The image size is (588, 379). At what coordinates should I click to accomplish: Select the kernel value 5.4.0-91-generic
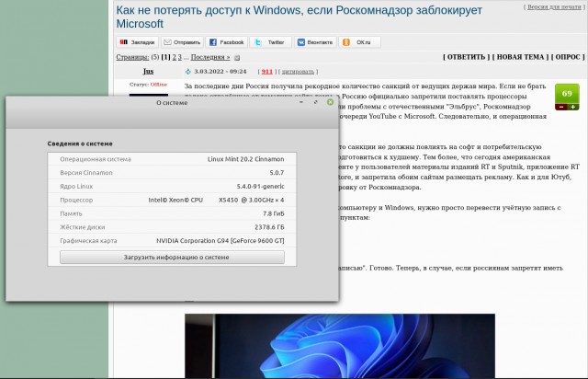[x=260, y=187]
